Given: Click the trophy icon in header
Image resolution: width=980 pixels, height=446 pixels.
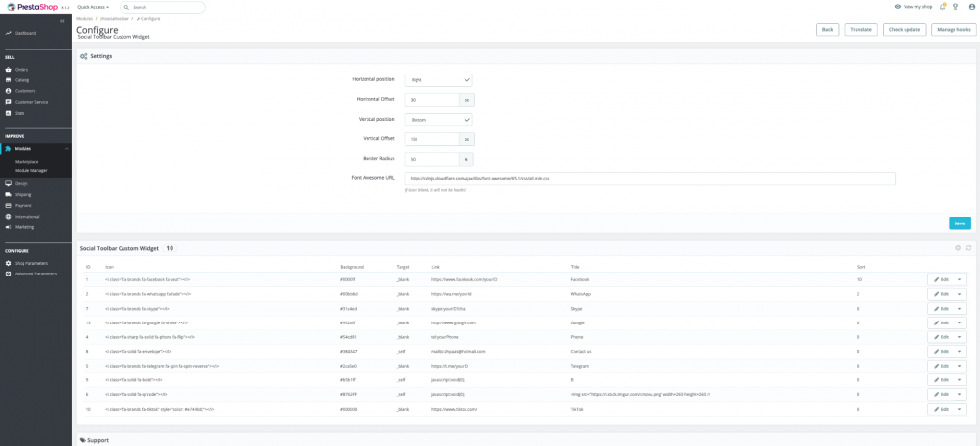Looking at the screenshot, I should coord(955,7).
